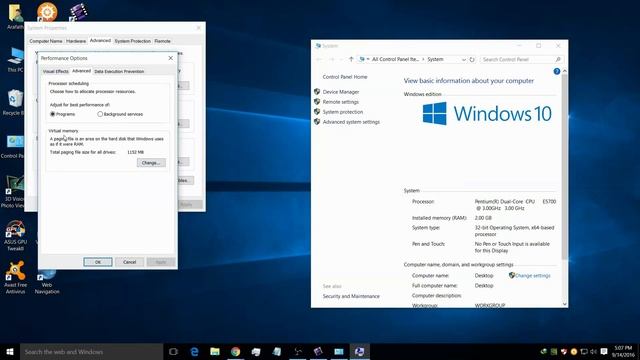Click the Windows 10 logo in System window
The width and height of the screenshot is (640, 360).
tap(487, 113)
